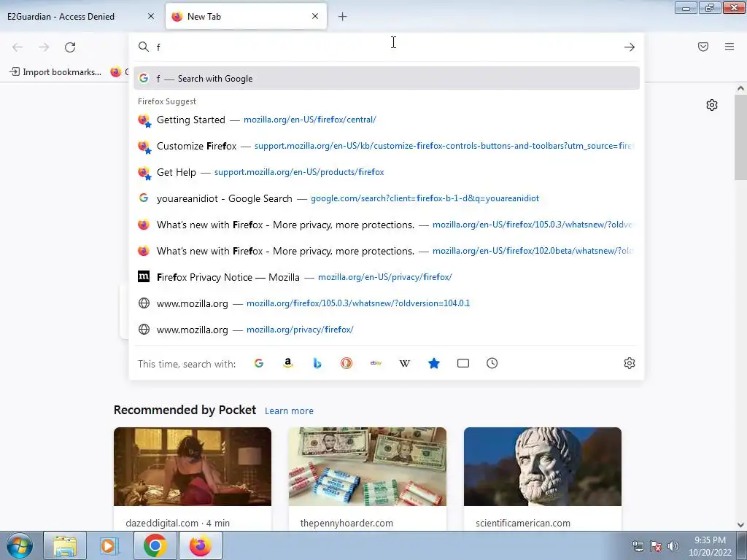Open the Firefox hamburger application menu
Screen dimensions: 747x560
click(729, 47)
